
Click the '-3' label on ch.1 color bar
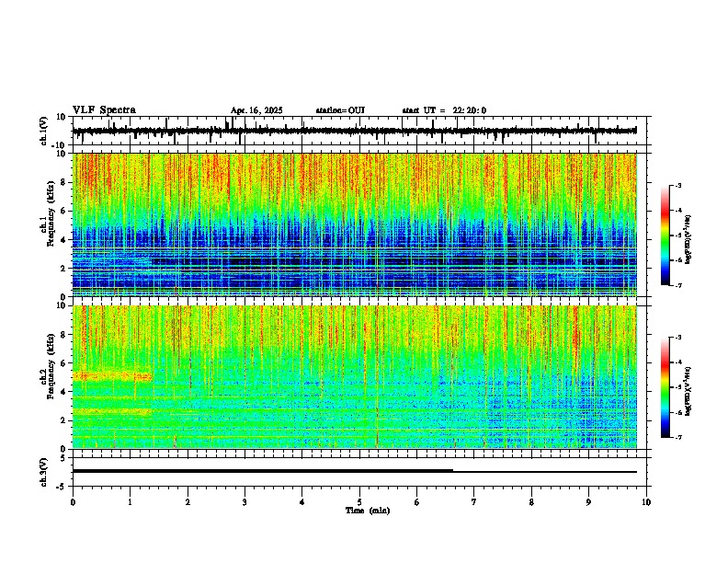[x=678, y=186]
